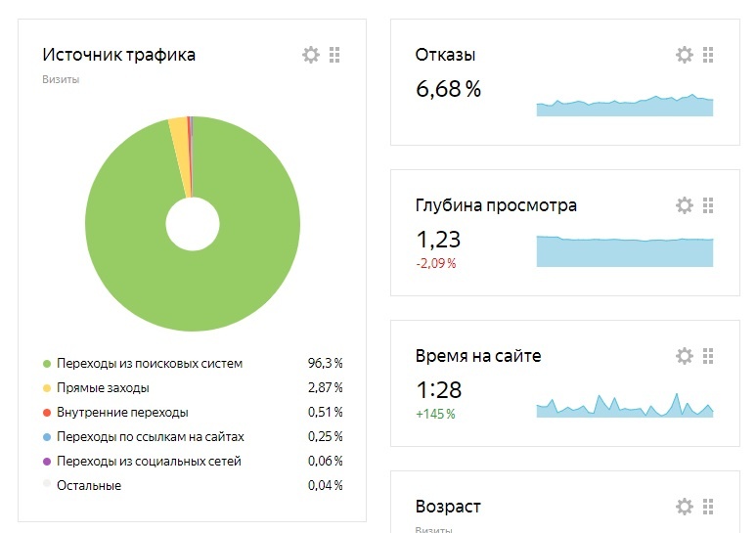This screenshot has width=756, height=533.
Task: Click drag-handle grid icon of Источник трафика widget
Action: click(334, 55)
